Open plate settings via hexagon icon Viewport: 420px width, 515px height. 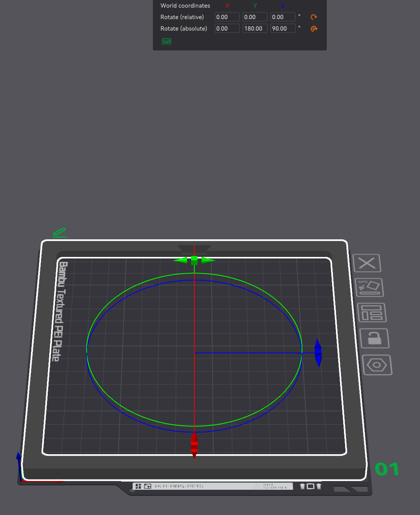click(377, 365)
